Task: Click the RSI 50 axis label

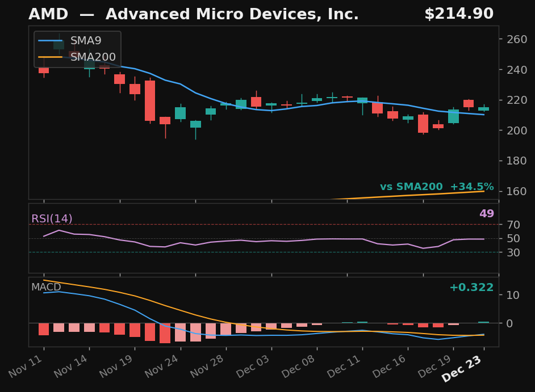Action: pyautogui.click(x=513, y=239)
